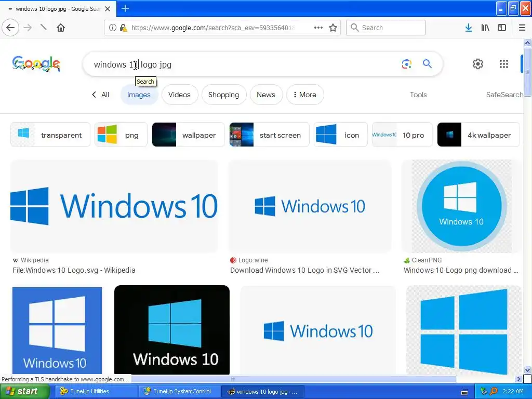The height and width of the screenshot is (399, 532).
Task: Switch to the Videos tab
Action: point(179,95)
